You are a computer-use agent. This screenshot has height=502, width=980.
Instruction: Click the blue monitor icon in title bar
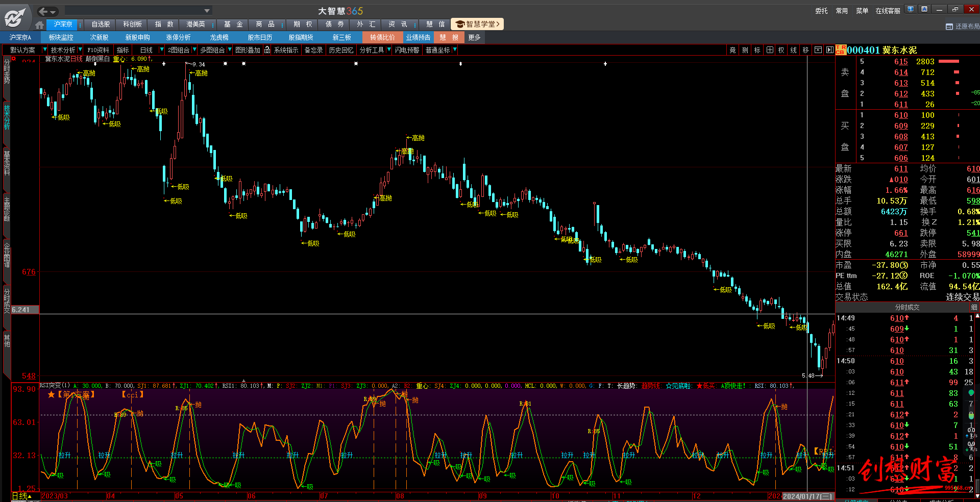click(911, 9)
